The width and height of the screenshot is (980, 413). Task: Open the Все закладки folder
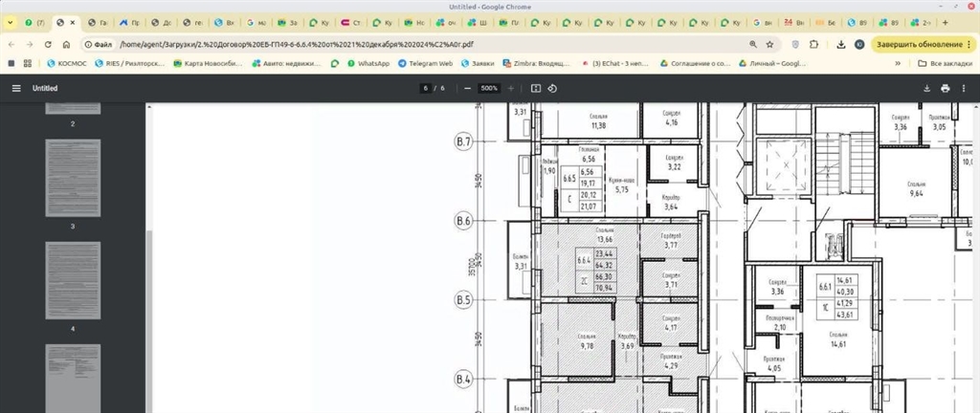click(x=945, y=63)
